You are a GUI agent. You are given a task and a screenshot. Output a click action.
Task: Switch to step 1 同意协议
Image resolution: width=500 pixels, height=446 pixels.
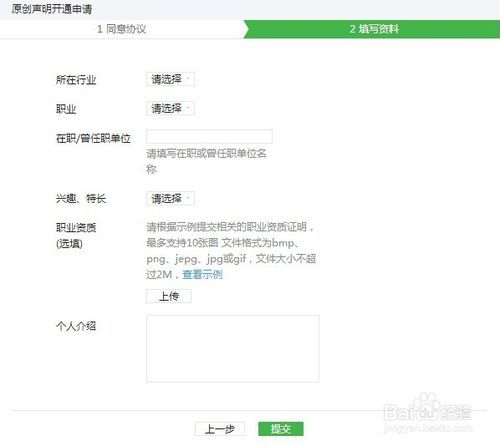click(122, 29)
